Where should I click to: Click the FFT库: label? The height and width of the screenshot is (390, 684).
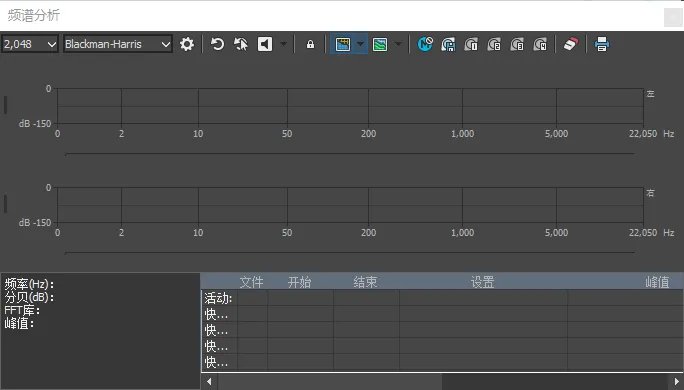pos(22,311)
